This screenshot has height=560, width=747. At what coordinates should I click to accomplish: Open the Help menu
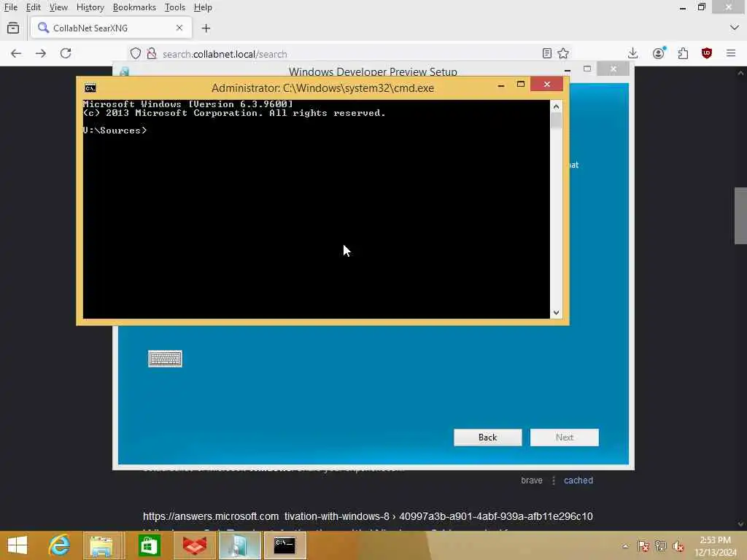coord(203,7)
